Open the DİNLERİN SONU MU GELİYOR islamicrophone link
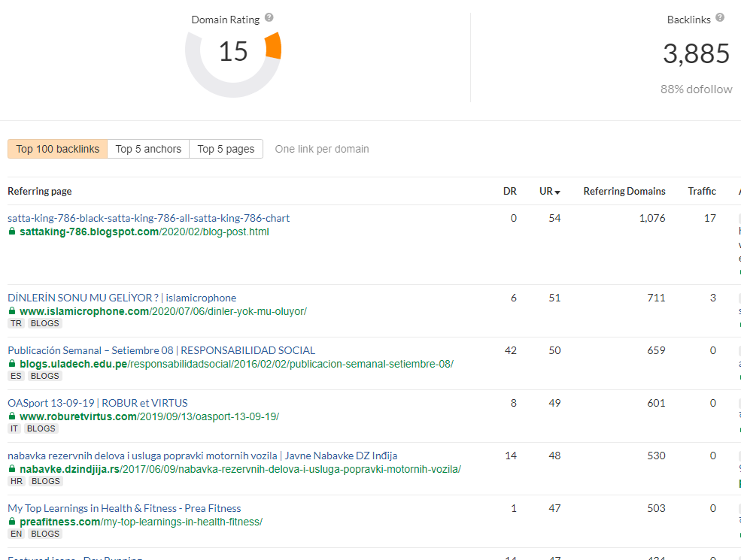The image size is (741, 560). click(122, 298)
